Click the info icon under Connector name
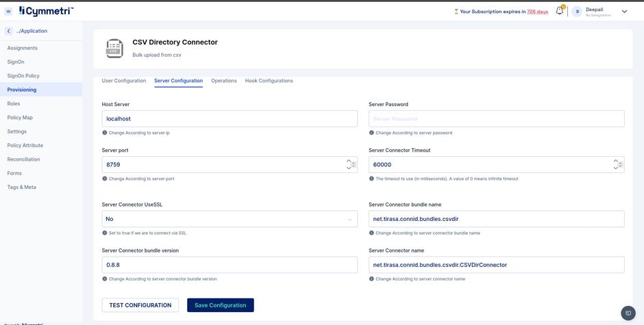This screenshot has height=325, width=644. coord(371,278)
